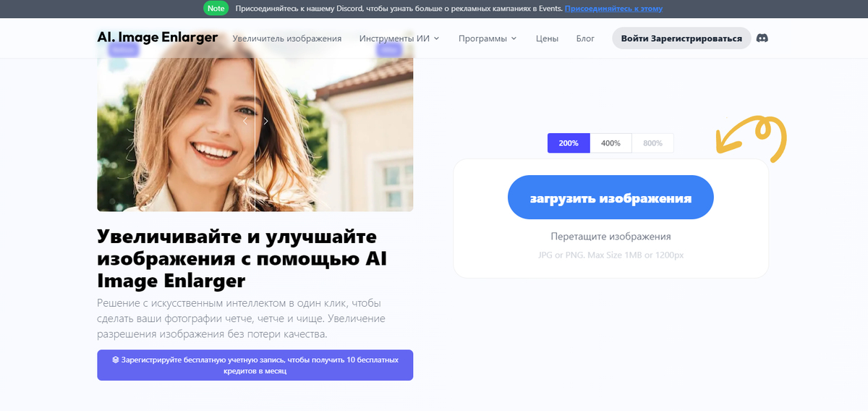Click the AI. Image Enlarger logo
This screenshot has height=411, width=868.
(158, 38)
